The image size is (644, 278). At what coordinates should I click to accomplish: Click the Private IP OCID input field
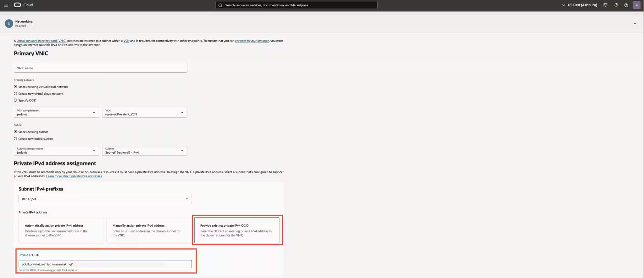coord(105,264)
